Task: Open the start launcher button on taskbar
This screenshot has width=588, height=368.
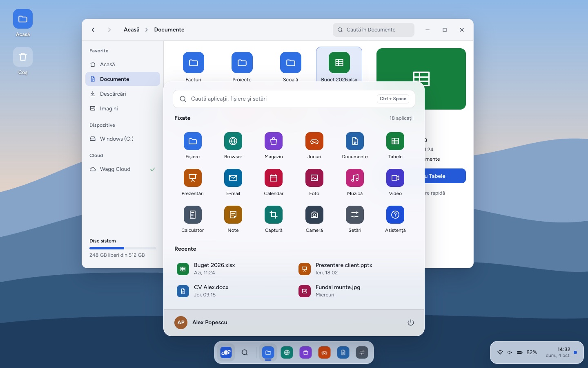Action: [226, 352]
